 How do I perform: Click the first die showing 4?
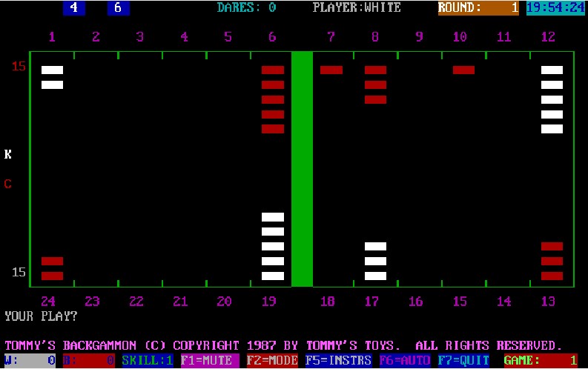click(74, 8)
